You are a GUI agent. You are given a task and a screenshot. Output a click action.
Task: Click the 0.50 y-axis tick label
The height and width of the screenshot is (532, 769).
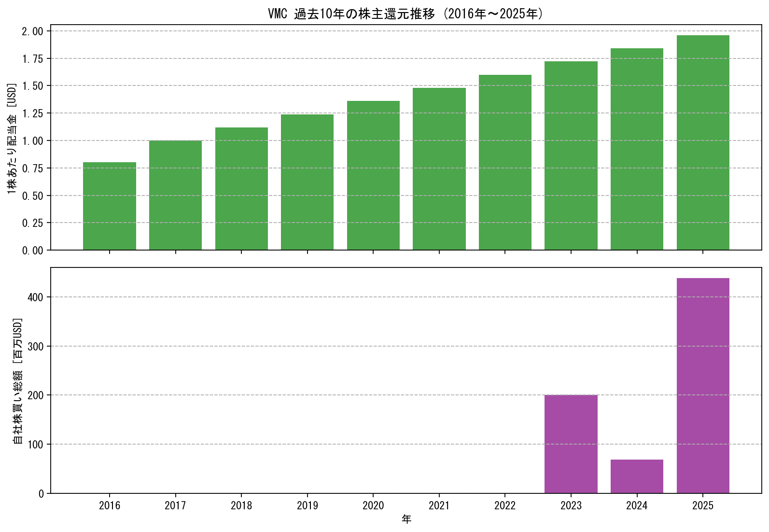pyautogui.click(x=32, y=196)
